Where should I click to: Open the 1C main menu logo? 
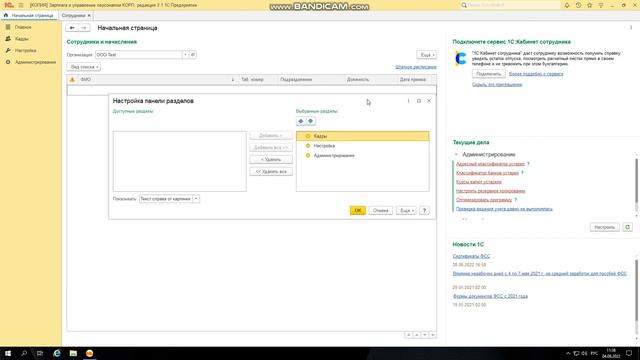click(x=9, y=5)
